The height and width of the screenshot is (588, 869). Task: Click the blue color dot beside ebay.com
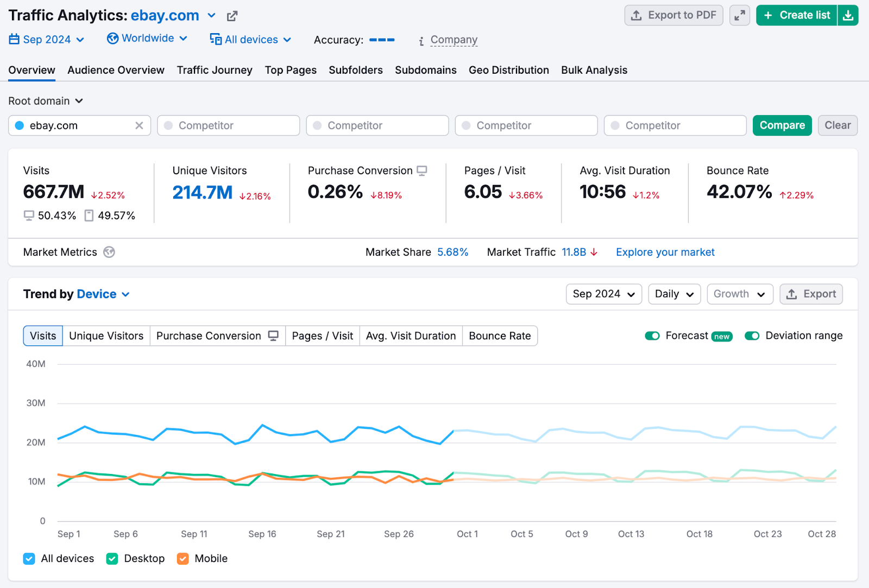(20, 125)
